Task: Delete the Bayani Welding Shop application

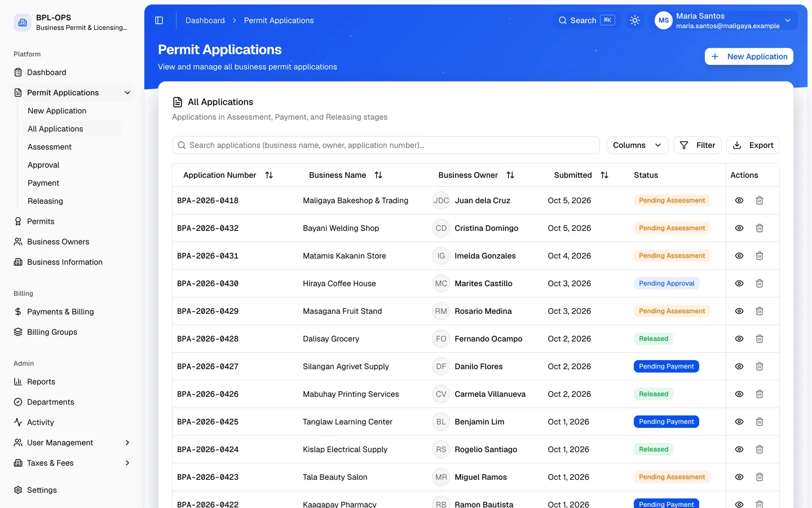Action: click(760, 228)
